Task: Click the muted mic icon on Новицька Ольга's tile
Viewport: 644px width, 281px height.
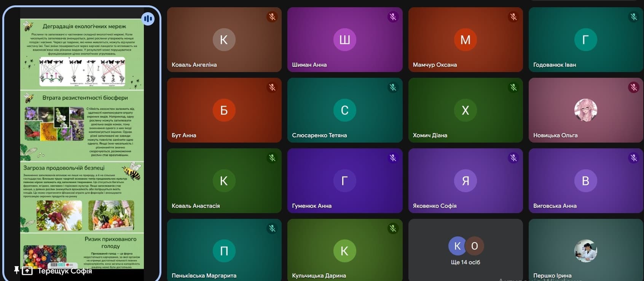Action: pos(634,87)
